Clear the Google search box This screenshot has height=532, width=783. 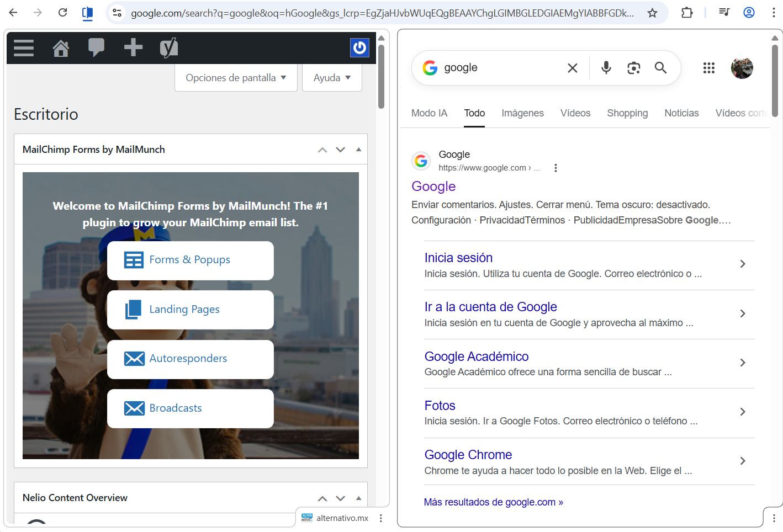pos(573,68)
